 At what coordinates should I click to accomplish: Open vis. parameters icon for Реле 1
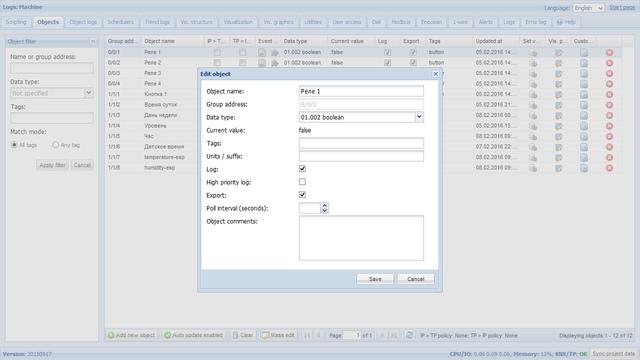pyautogui.click(x=558, y=53)
